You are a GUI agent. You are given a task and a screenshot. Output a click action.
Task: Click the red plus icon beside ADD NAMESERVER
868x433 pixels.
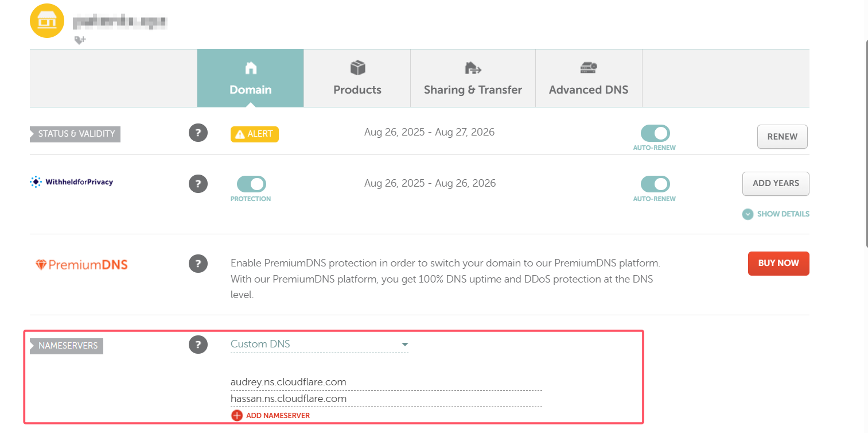coord(236,415)
